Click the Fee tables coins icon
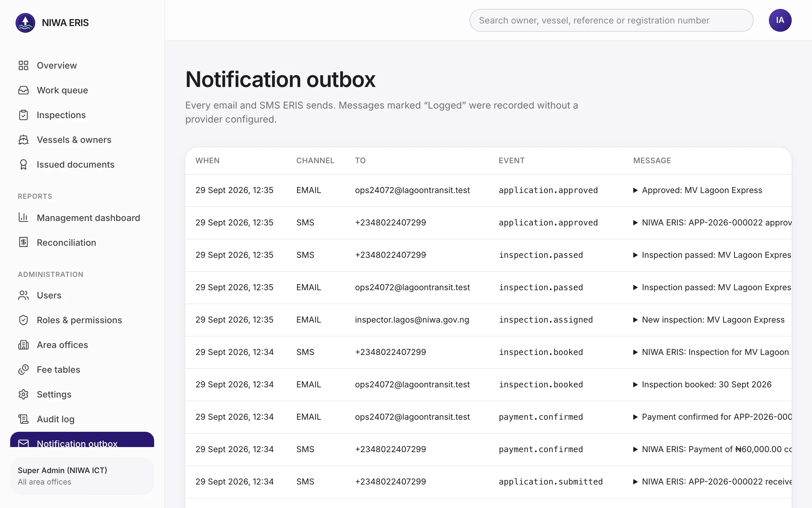The width and height of the screenshot is (812, 508). tap(23, 370)
